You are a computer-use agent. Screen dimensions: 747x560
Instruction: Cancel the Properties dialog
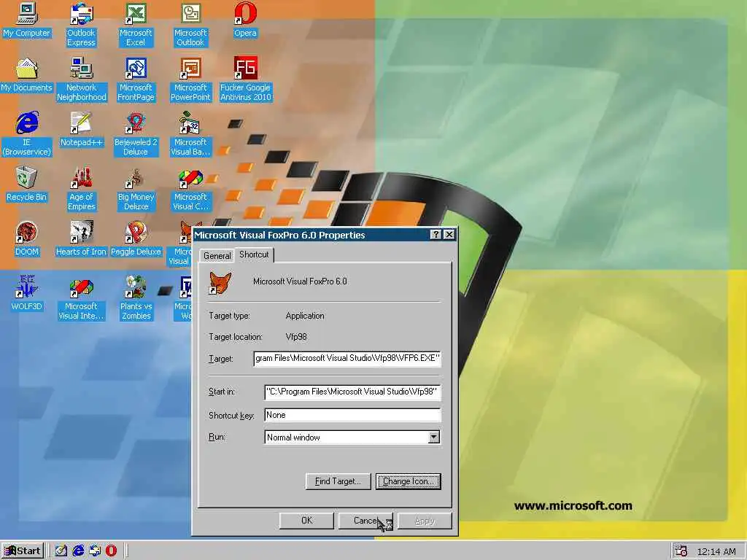pyautogui.click(x=365, y=521)
